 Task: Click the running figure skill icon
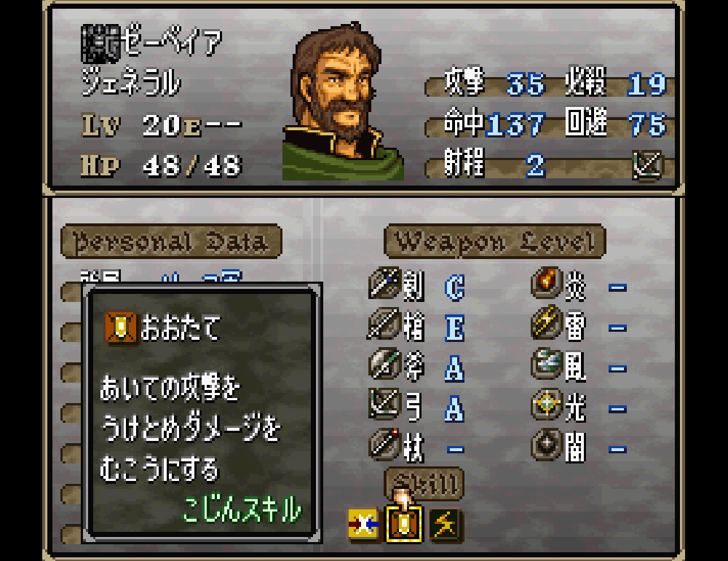(x=446, y=525)
